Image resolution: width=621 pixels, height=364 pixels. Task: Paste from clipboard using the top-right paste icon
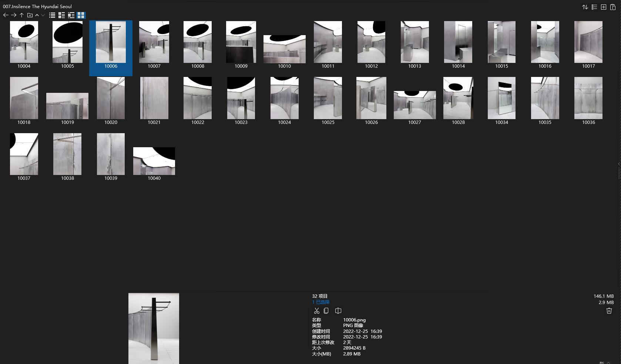[x=613, y=7]
